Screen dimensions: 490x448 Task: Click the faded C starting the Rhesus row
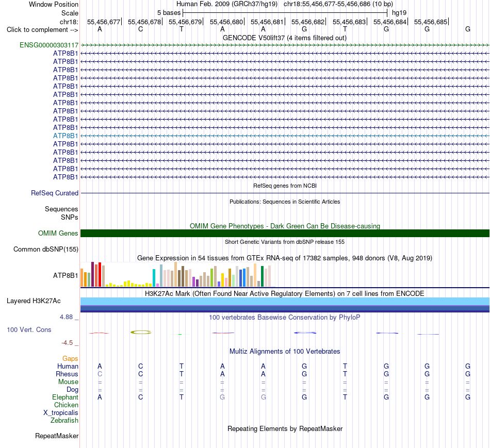pyautogui.click(x=100, y=374)
